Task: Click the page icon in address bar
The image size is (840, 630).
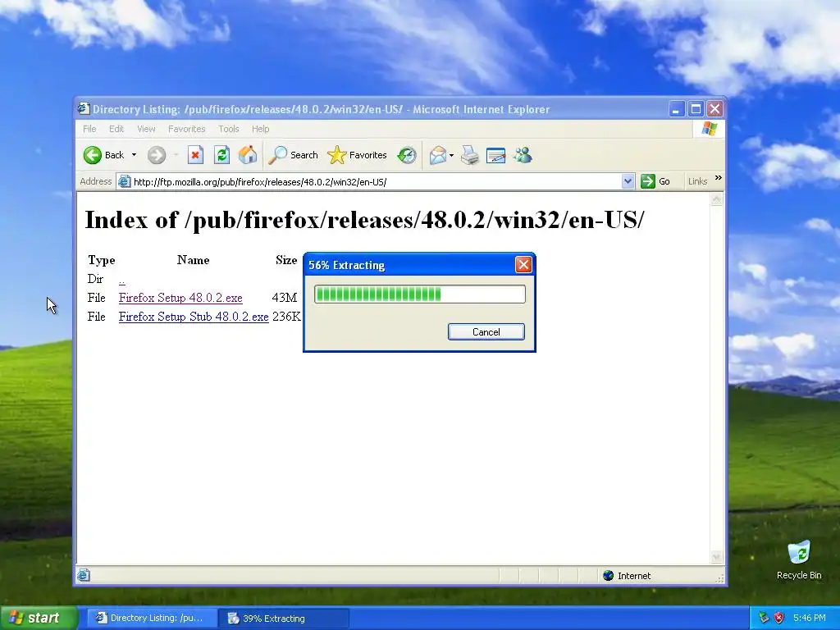Action: (x=125, y=181)
